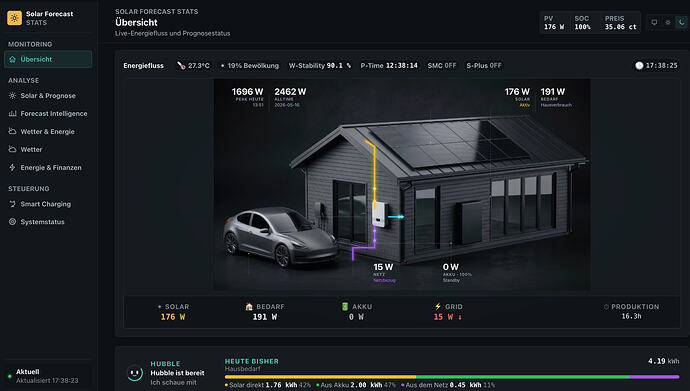
Task: Click the Aus dem Netz 0.45 kWh legend
Action: click(448, 385)
